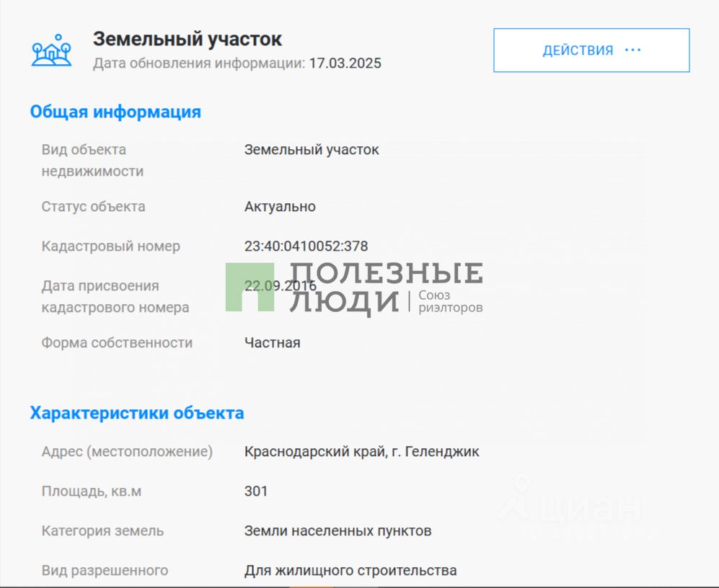Screen dimensions: 719x588
Task: Click the Вид объекта недвижимости value
Action: point(312,150)
